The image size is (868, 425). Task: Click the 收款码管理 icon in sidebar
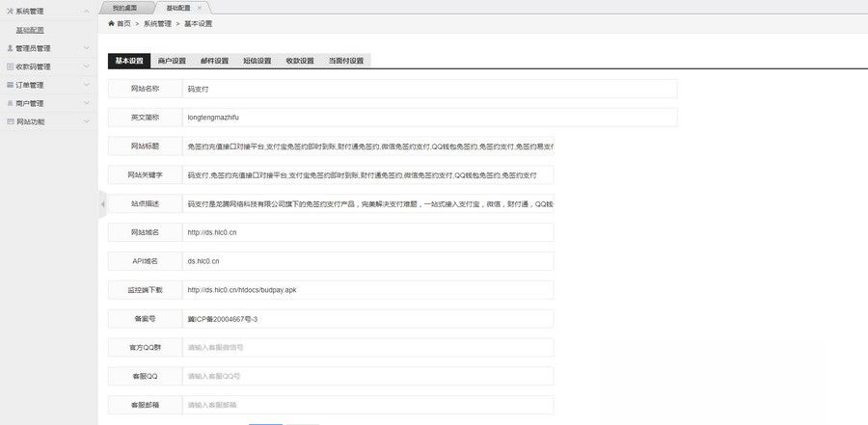tap(10, 66)
